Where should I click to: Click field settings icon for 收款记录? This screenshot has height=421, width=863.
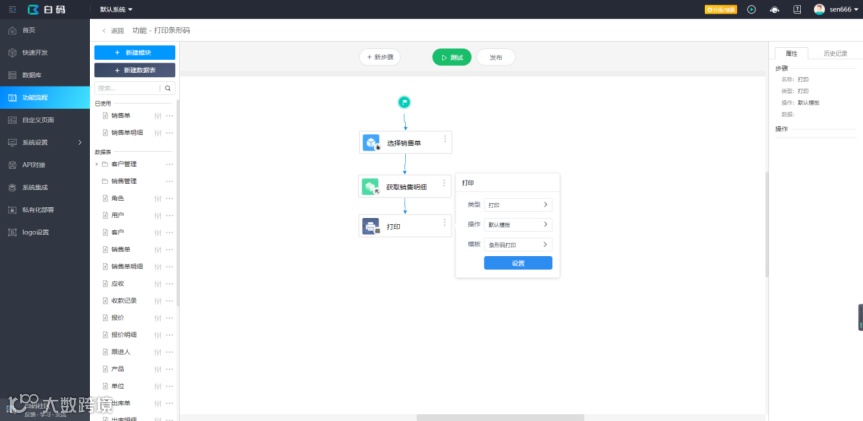coord(158,300)
